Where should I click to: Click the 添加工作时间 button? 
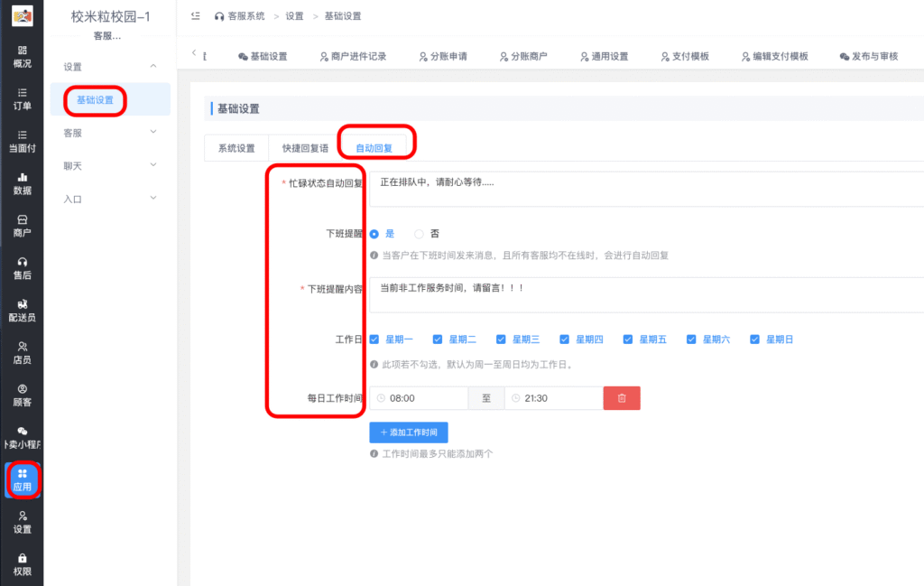pos(408,433)
